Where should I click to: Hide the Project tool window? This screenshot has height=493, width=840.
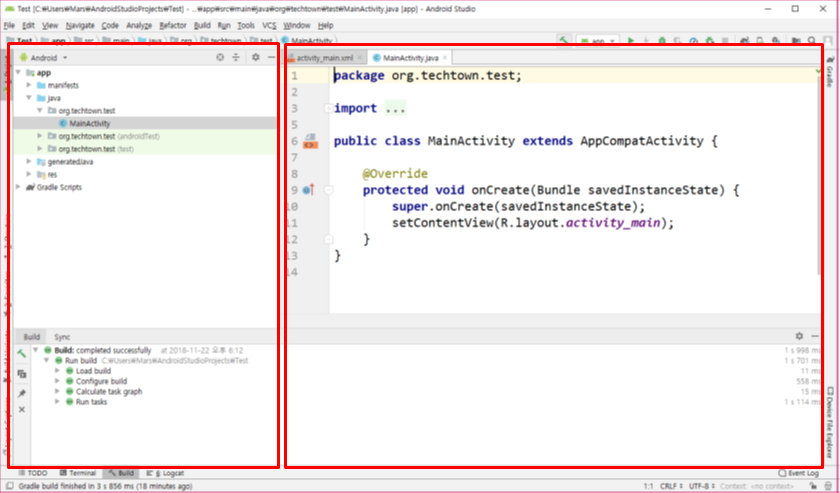pyautogui.click(x=271, y=57)
